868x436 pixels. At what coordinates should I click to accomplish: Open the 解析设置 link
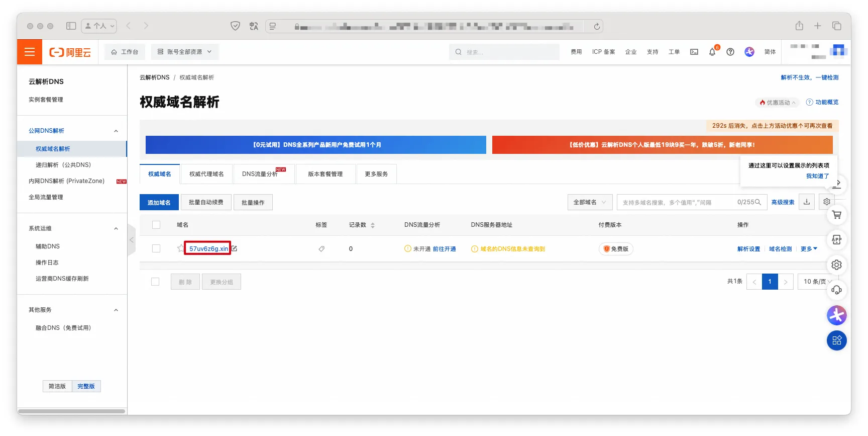(748, 249)
